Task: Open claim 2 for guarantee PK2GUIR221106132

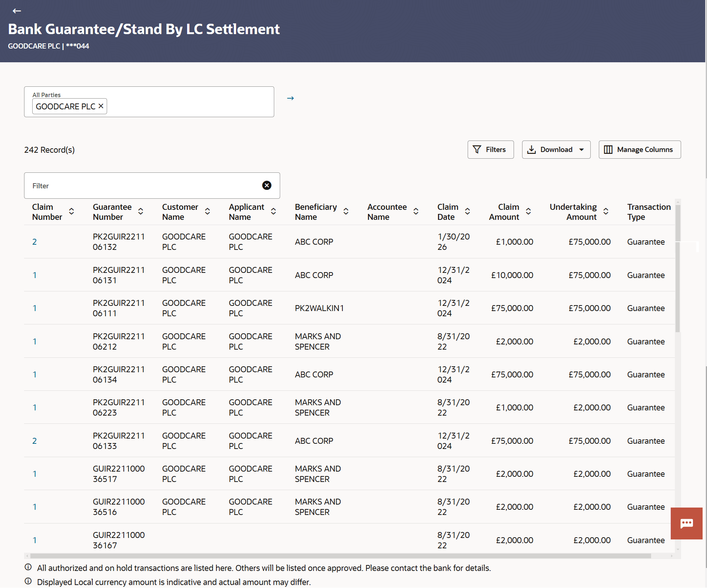Action: click(34, 242)
